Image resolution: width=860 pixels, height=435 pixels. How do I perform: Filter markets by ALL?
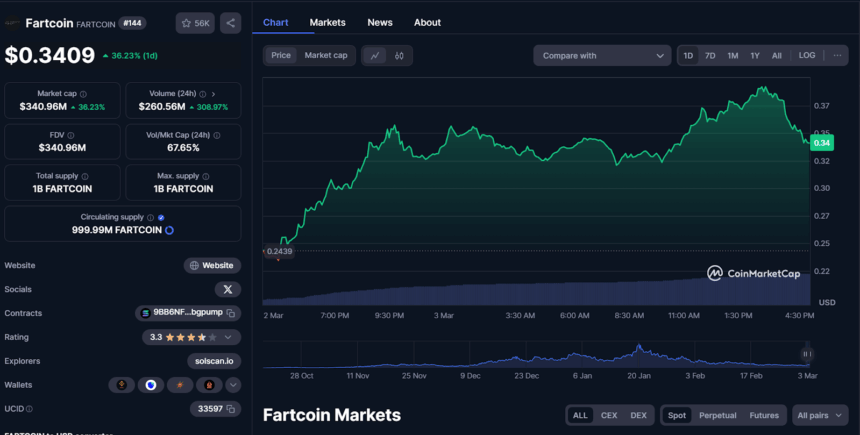(x=580, y=415)
